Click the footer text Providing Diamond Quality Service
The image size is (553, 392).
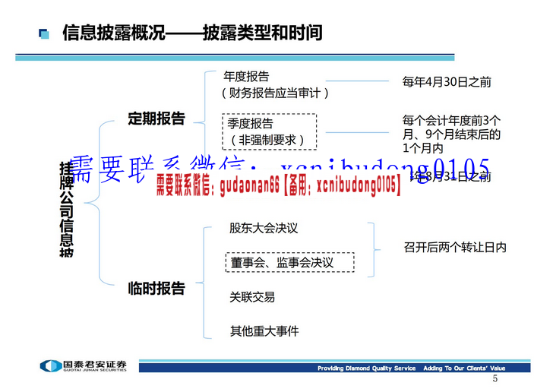366,368
